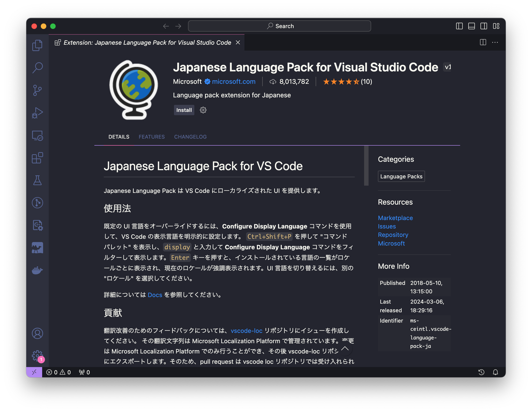Click the Last released 2024-03-06 value
The height and width of the screenshot is (412, 532).
(x=427, y=306)
